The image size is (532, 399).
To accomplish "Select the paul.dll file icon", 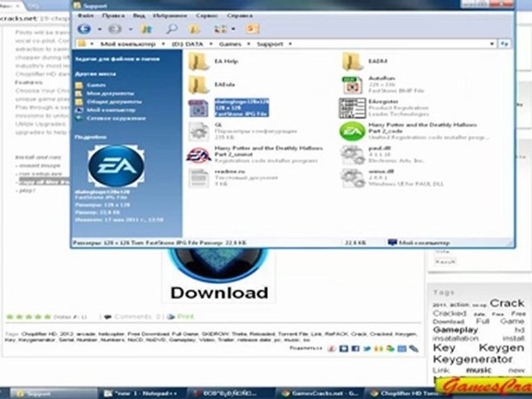I will coord(352,155).
